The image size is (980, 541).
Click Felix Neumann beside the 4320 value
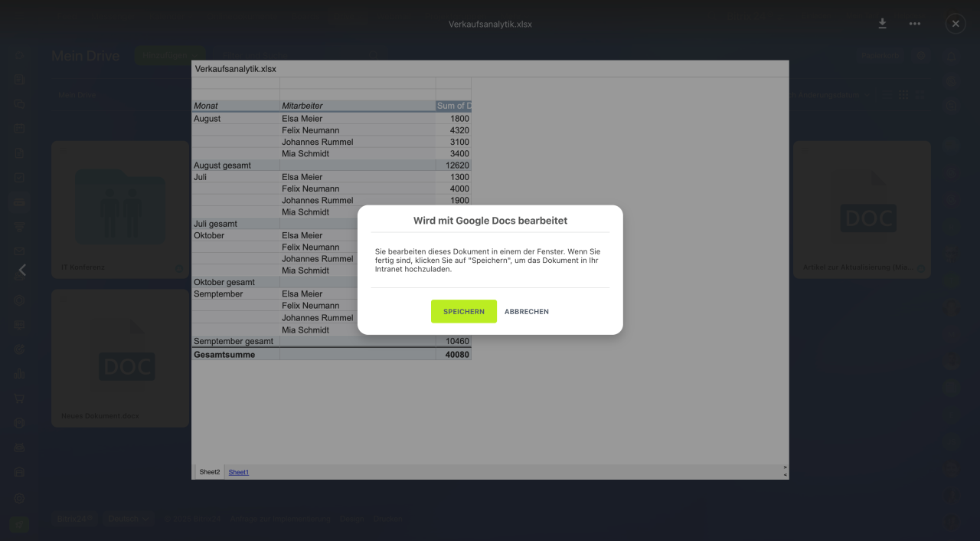tap(310, 130)
